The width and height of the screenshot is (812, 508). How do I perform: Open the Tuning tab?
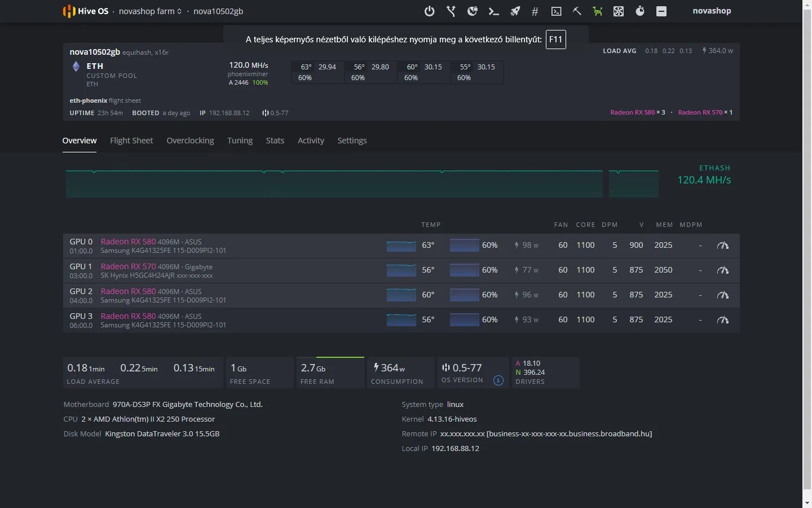[240, 141]
